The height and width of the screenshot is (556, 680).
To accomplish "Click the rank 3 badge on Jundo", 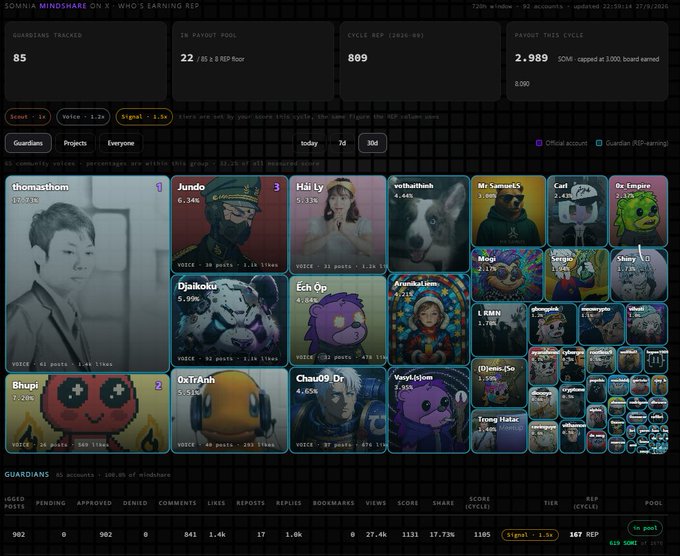I will [x=277, y=187].
